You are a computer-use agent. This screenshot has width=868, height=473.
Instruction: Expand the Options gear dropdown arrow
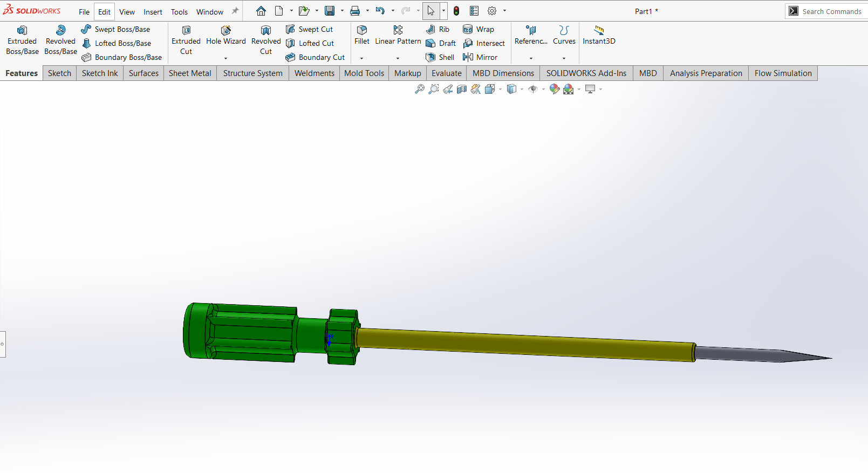[504, 11]
